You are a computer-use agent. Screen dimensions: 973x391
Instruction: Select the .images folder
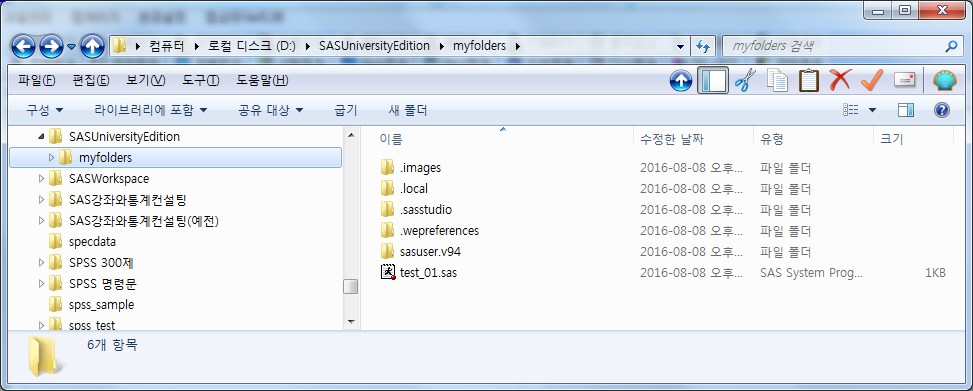coord(421,168)
